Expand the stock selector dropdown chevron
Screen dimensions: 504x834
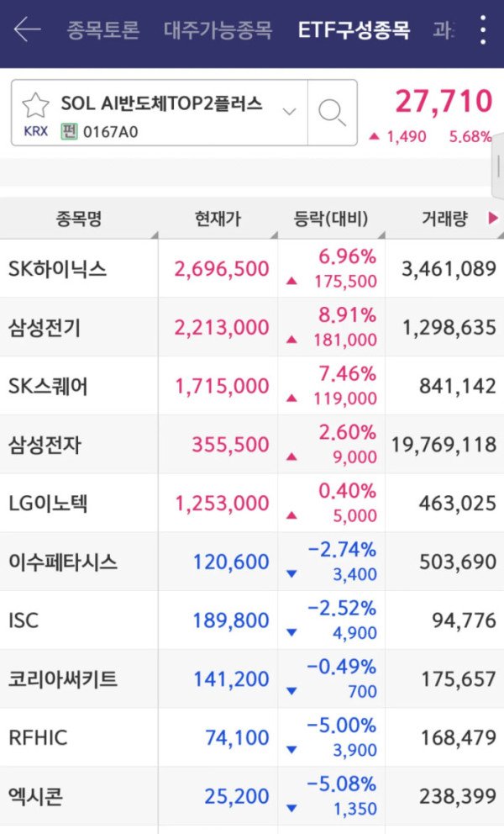(289, 112)
